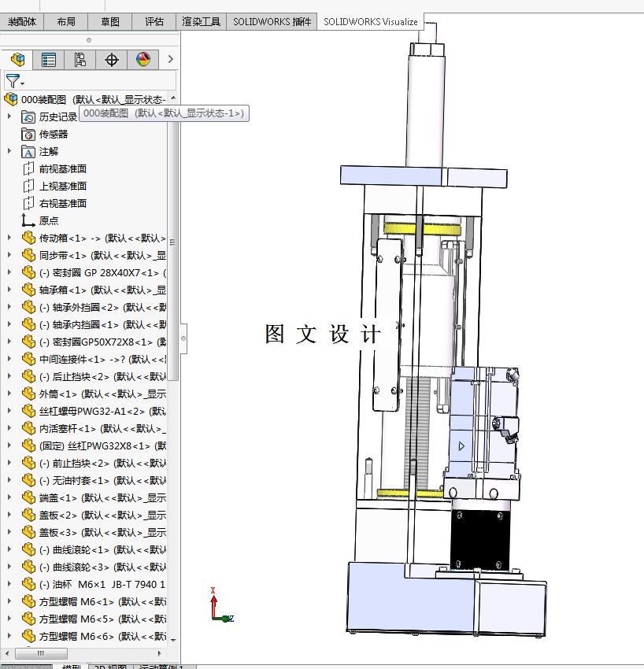Select the 轴承内挡圈<1> part icon
The width and height of the screenshot is (644, 669).
[28, 325]
